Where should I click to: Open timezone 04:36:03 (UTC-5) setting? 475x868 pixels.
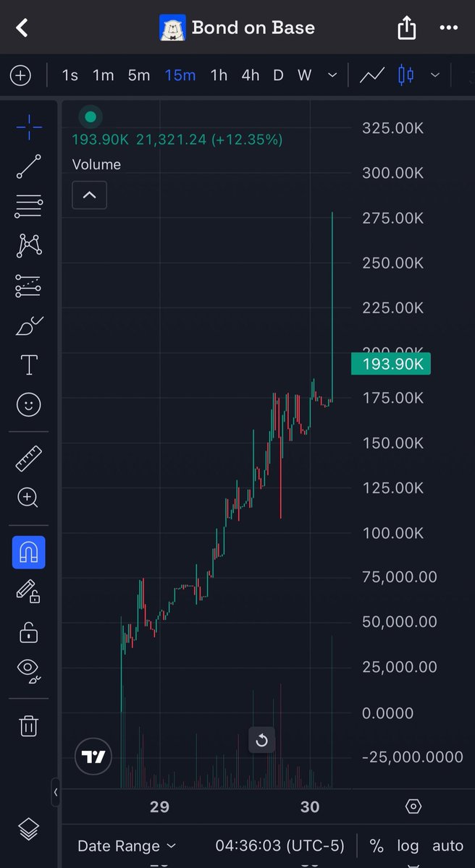tap(280, 846)
